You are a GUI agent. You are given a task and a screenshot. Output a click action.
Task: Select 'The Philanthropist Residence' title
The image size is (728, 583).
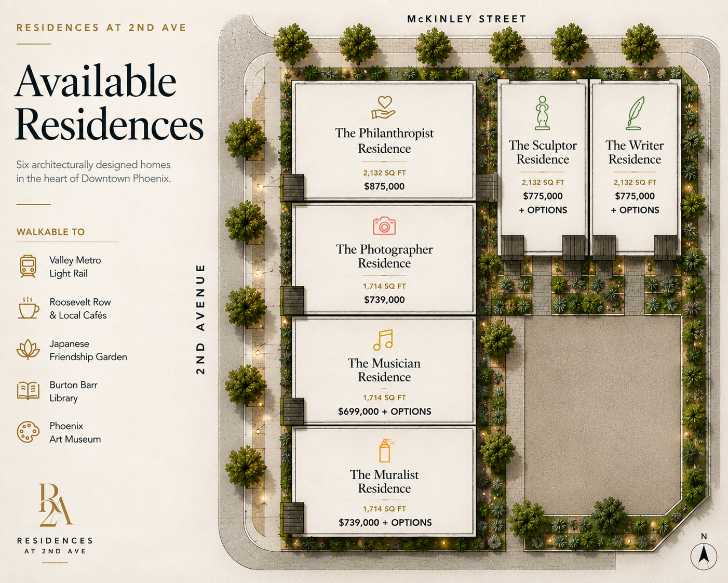(x=384, y=141)
